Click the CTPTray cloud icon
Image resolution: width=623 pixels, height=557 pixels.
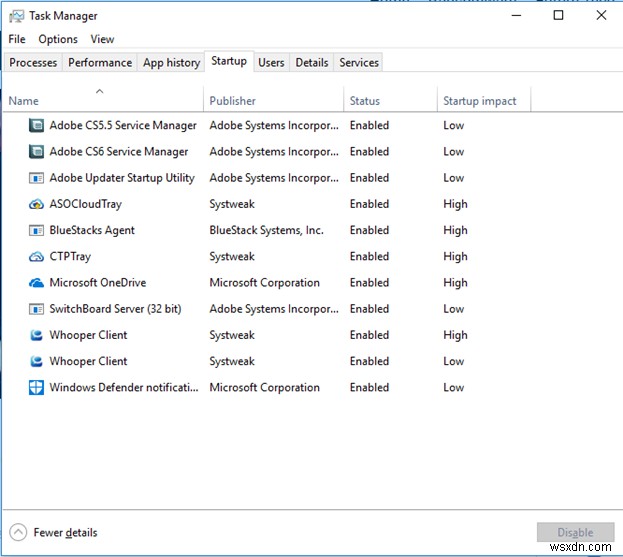click(36, 257)
